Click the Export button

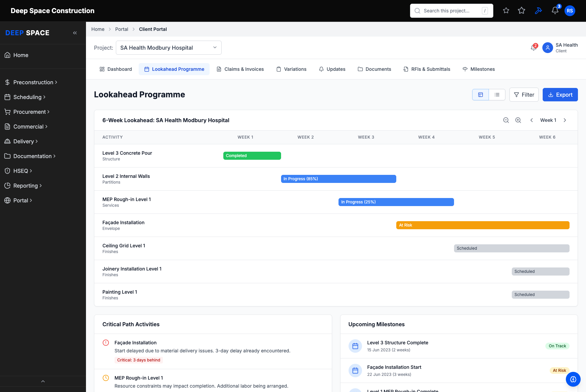click(560, 95)
